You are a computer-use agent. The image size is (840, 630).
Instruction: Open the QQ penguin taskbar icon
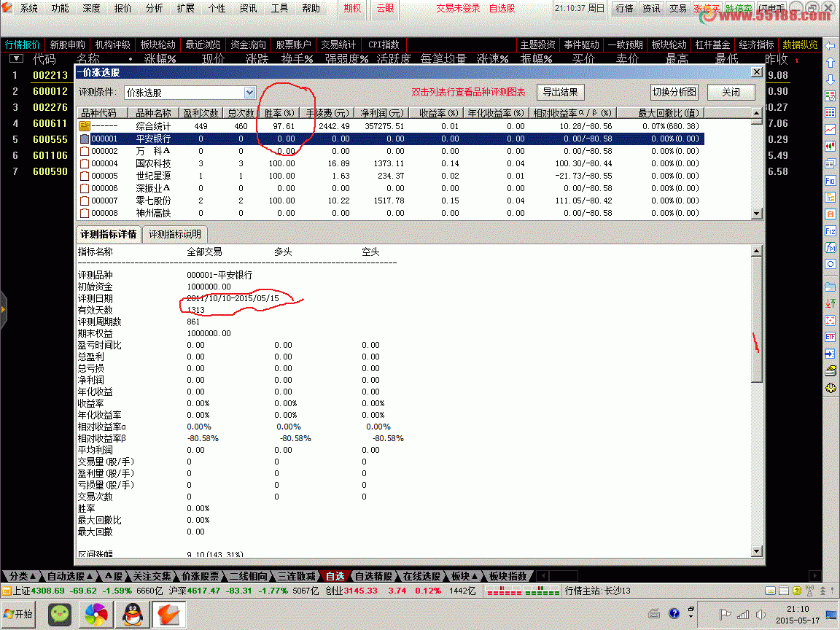pos(132,614)
